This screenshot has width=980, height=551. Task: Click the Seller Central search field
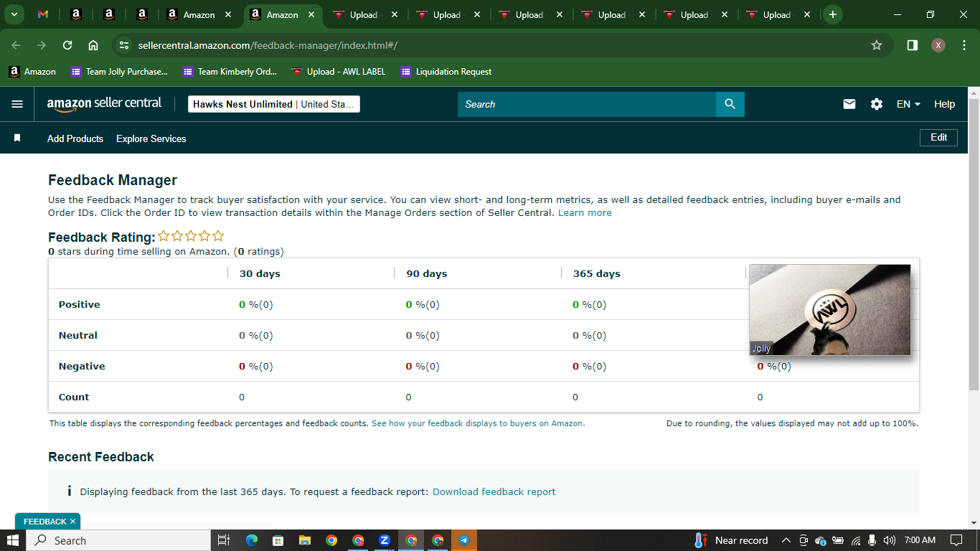(x=587, y=104)
